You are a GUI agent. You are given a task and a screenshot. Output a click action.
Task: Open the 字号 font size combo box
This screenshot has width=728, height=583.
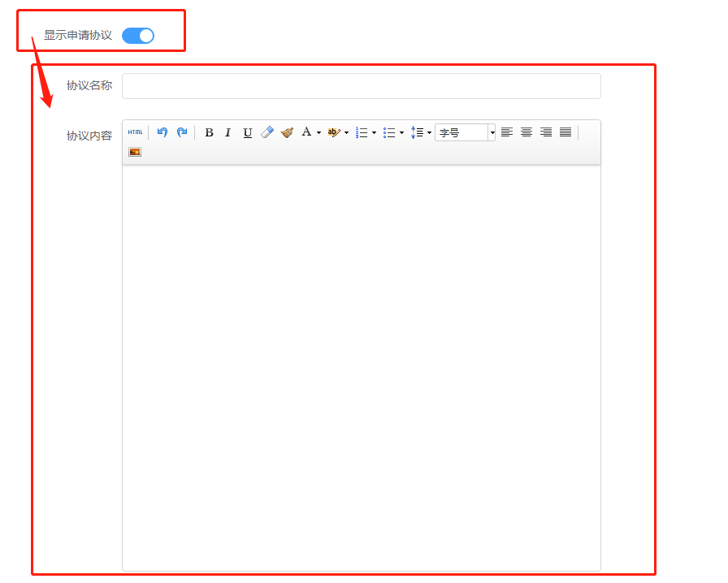tap(466, 132)
